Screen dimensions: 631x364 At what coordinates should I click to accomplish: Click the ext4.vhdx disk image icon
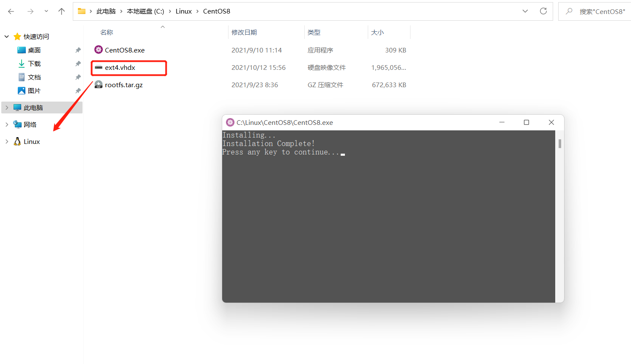[x=99, y=68]
